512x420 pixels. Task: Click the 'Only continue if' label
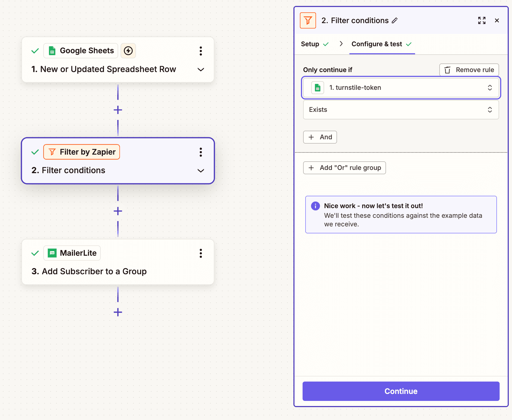click(x=328, y=70)
